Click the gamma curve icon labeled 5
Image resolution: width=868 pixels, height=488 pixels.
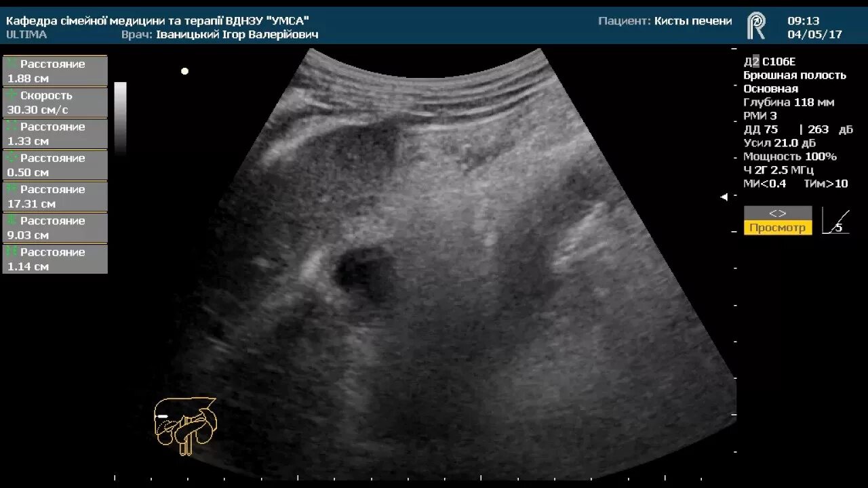(x=835, y=221)
